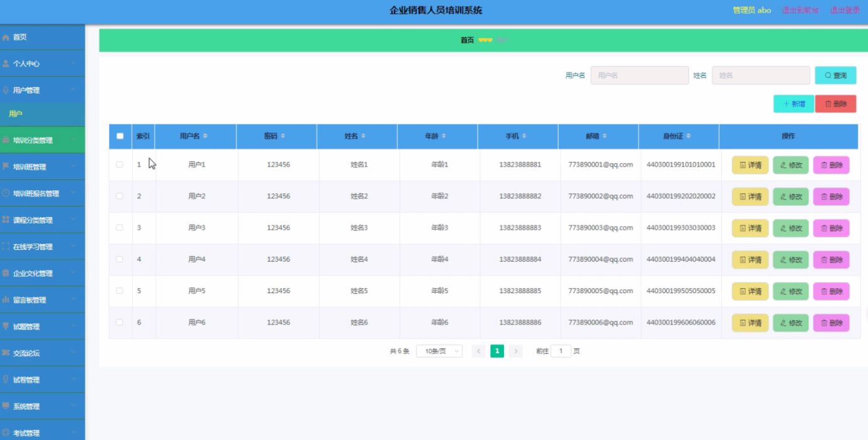Go to previous page arrow

pyautogui.click(x=478, y=351)
